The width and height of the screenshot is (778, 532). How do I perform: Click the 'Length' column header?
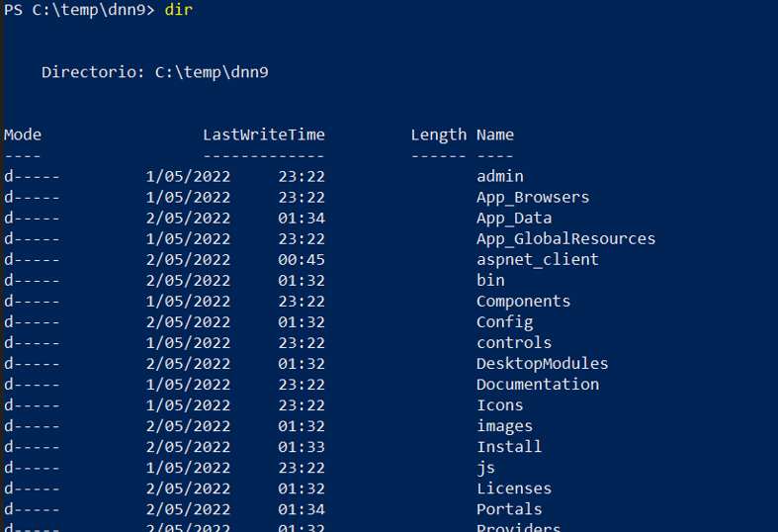pyautogui.click(x=438, y=134)
